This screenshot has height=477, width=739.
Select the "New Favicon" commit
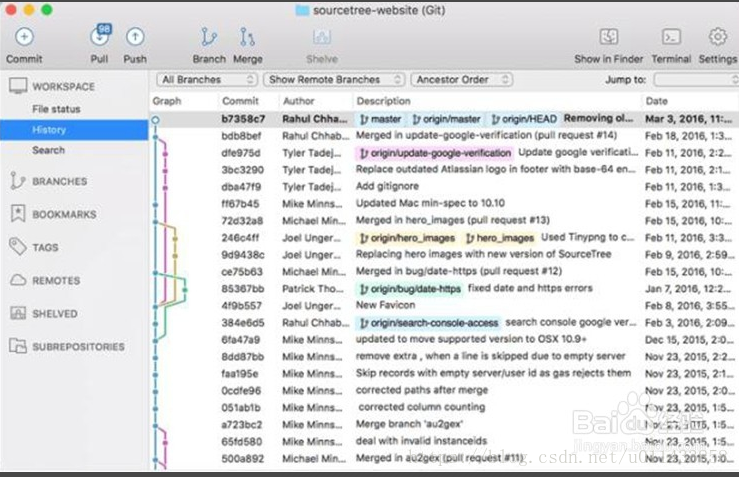pos(385,305)
